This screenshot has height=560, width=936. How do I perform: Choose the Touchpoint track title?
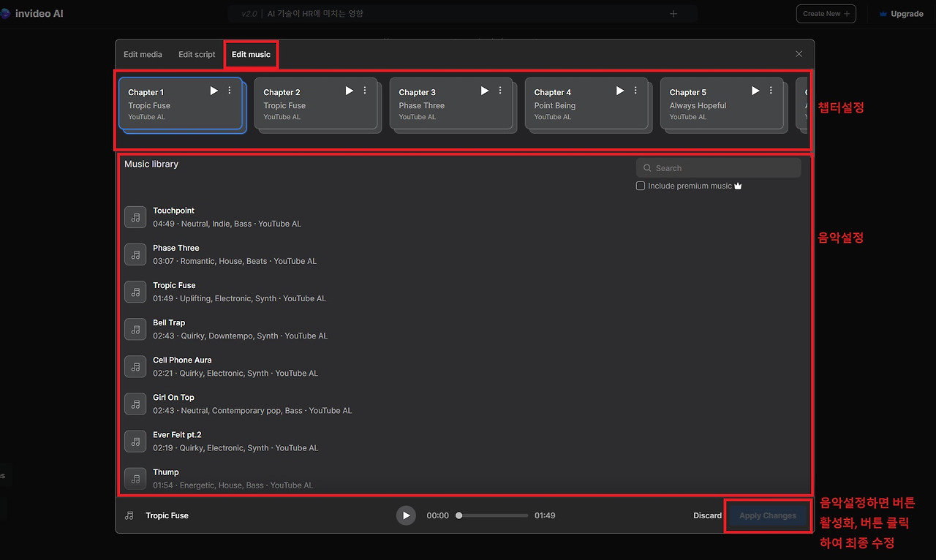173,211
